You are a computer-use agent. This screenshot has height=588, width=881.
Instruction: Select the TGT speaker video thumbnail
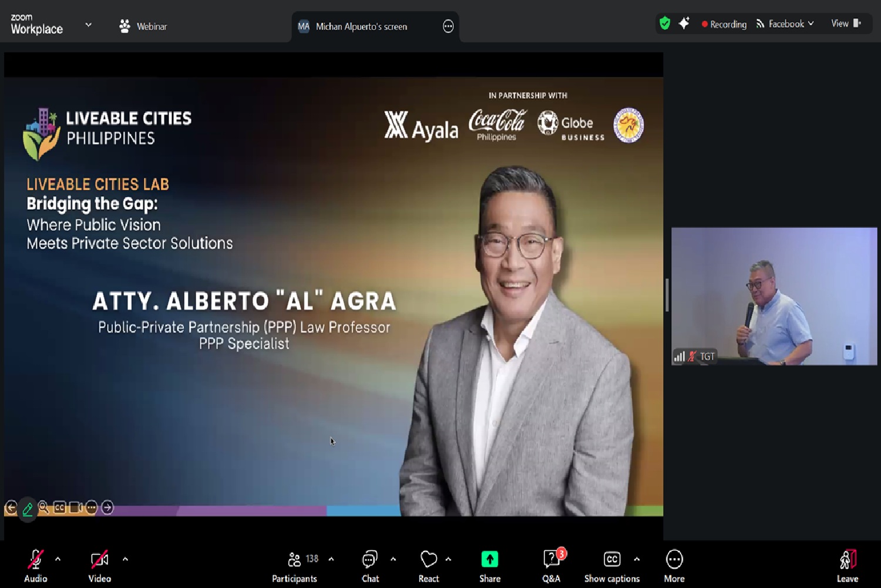point(774,296)
